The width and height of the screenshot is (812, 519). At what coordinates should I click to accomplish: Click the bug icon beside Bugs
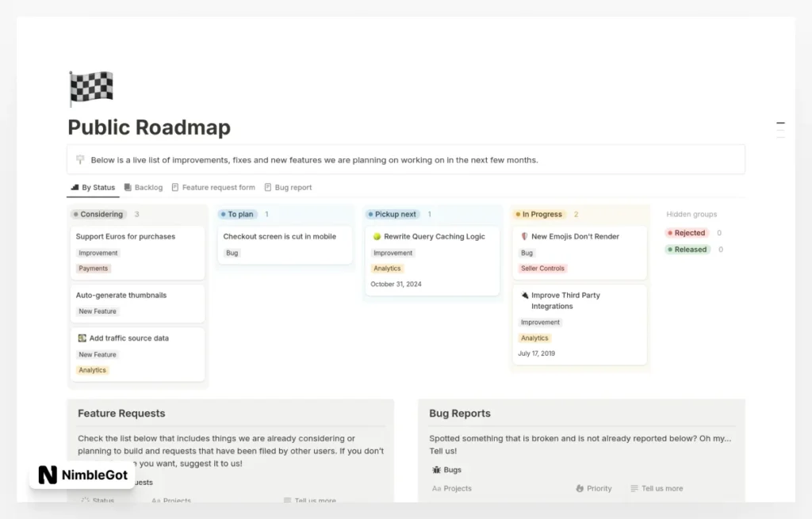[436, 470]
